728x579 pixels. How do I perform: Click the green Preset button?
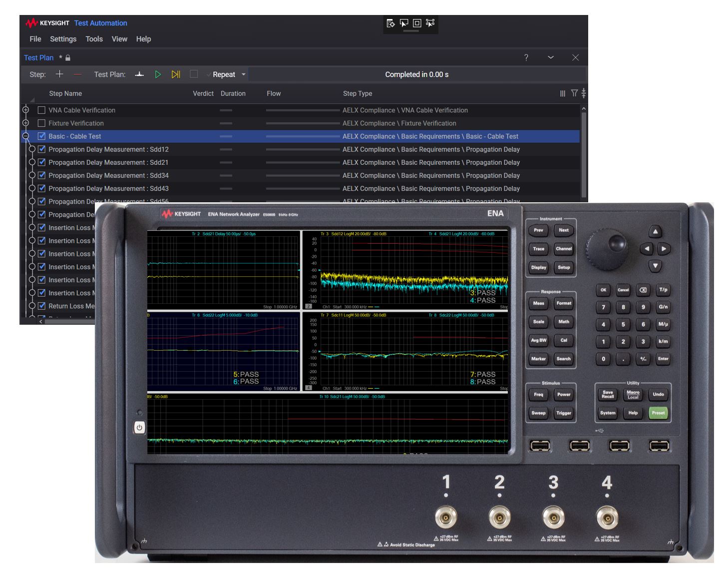[x=658, y=413]
